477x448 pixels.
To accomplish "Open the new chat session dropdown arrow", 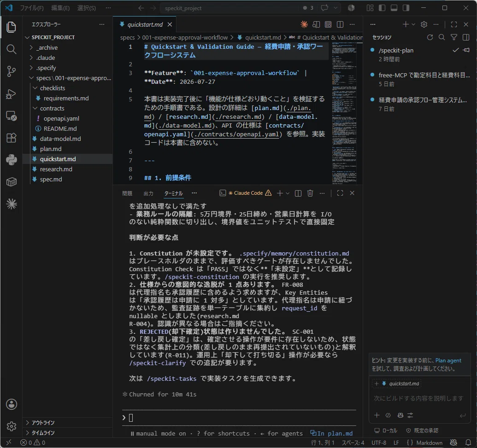I will point(413,24).
